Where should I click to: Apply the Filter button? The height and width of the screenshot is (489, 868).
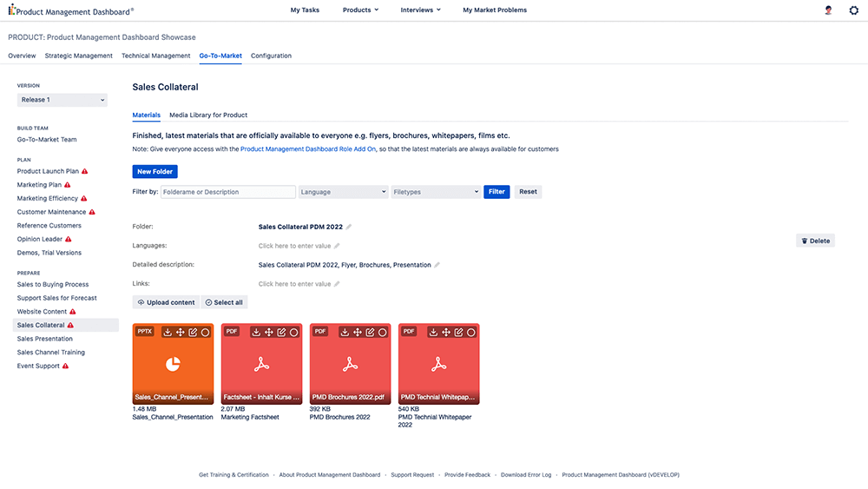pos(496,192)
